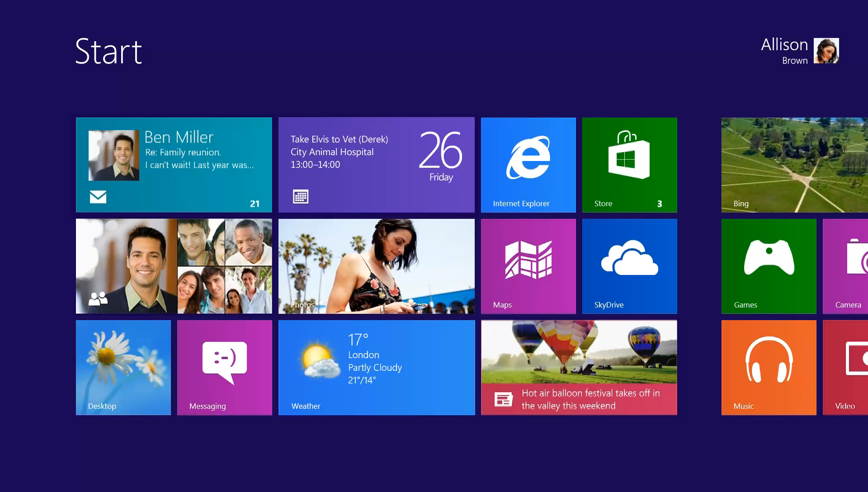
Task: Open the Maps tile
Action: click(x=528, y=266)
